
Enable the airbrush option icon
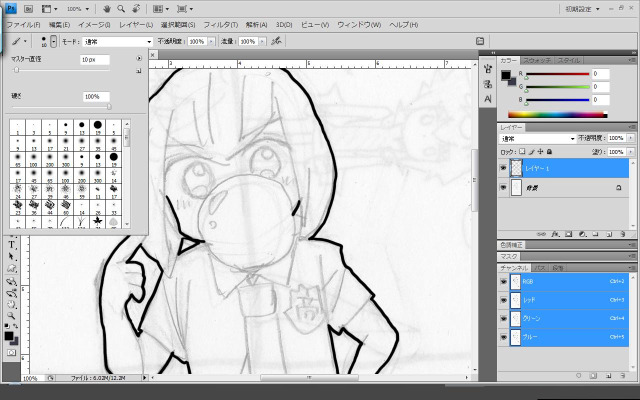tap(275, 42)
